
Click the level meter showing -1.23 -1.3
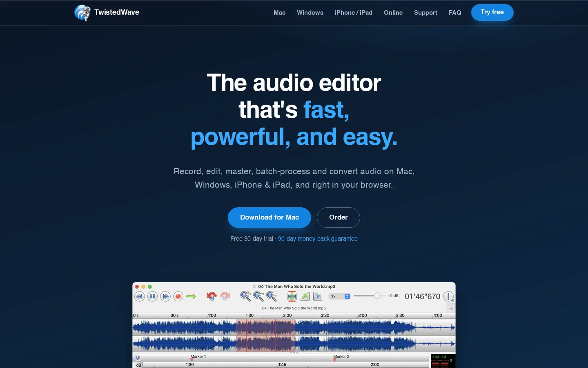tap(443, 361)
